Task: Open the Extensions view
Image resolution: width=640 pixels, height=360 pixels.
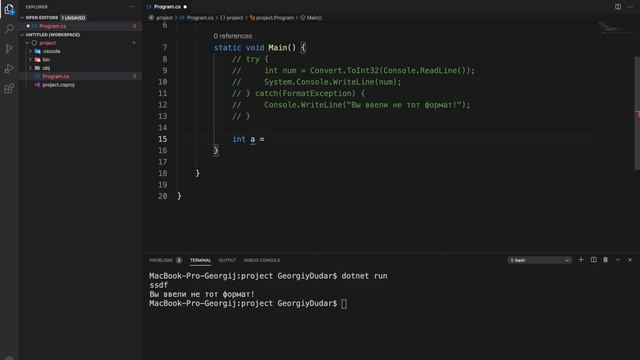Action: 9,89
